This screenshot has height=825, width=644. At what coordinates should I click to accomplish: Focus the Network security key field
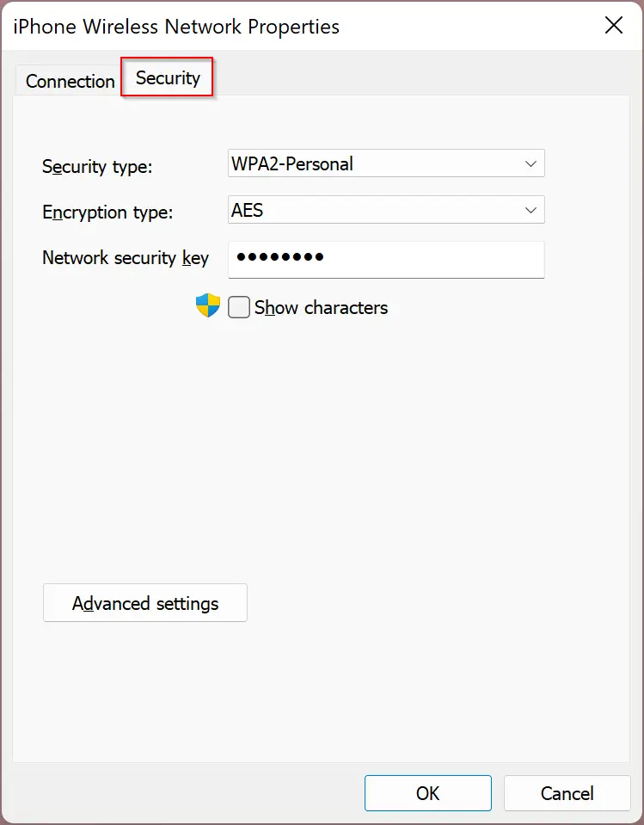(x=386, y=260)
